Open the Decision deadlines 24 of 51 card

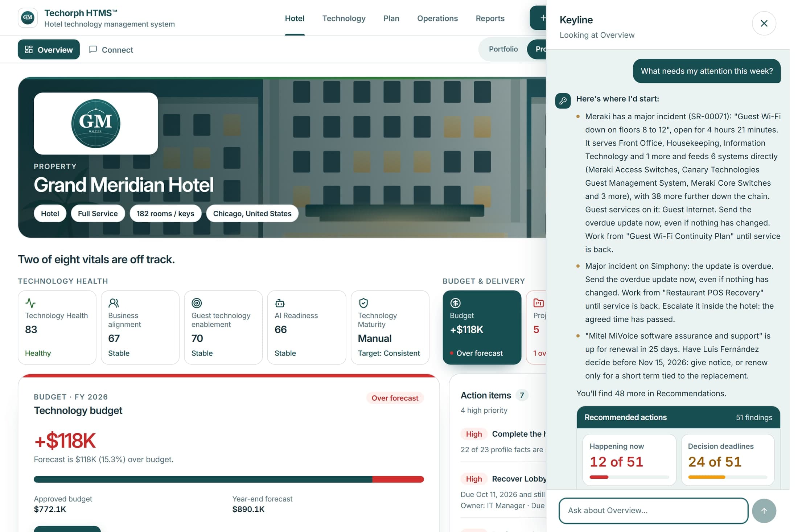(x=728, y=460)
